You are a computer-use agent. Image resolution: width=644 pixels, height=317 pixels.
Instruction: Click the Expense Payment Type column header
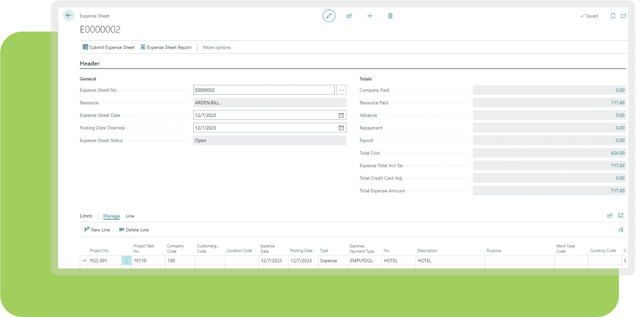pos(362,248)
